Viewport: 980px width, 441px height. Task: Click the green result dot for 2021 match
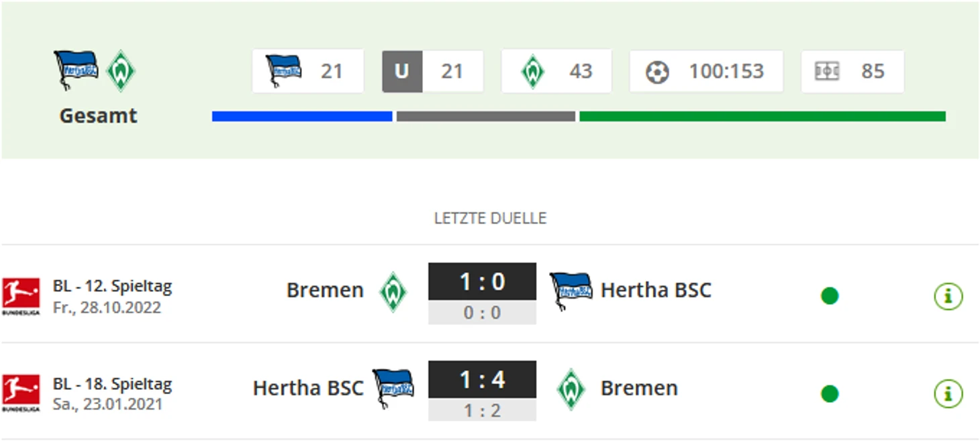click(830, 393)
